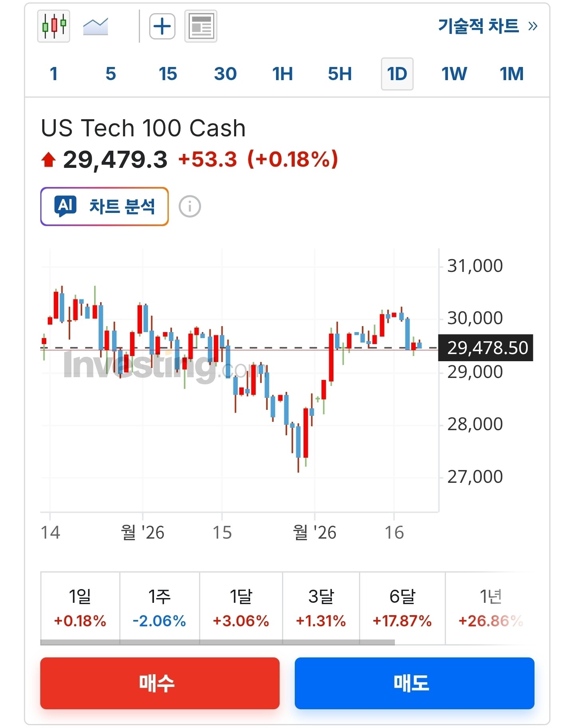574x728 pixels.
Task: Select the 1-minute interval
Action: pyautogui.click(x=54, y=74)
